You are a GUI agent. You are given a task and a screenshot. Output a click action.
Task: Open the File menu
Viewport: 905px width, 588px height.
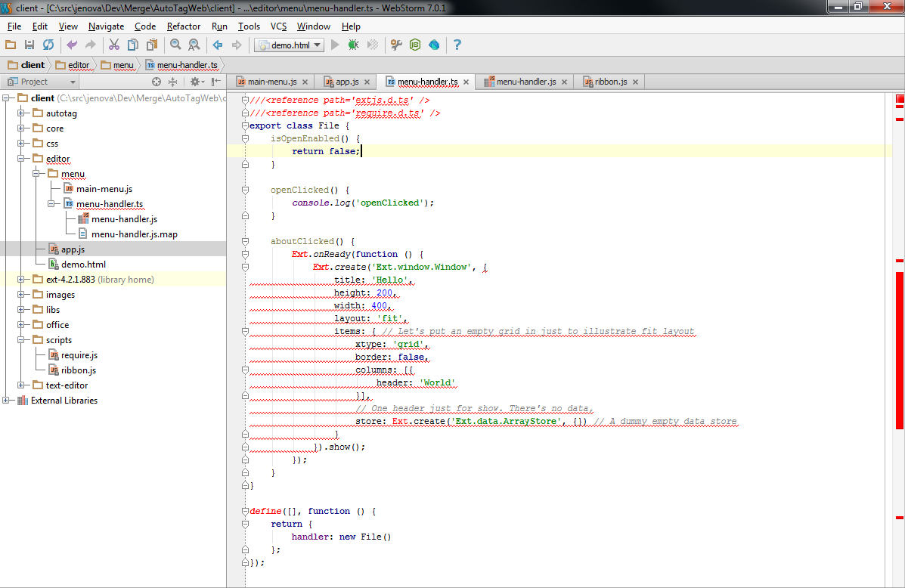click(x=14, y=26)
